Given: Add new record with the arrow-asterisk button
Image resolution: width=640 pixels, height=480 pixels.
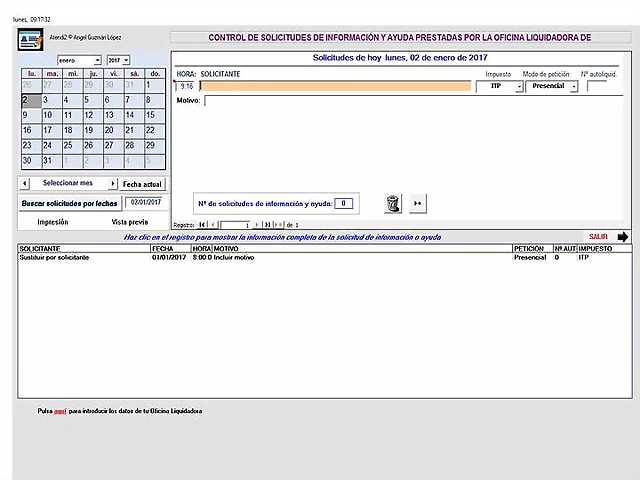Looking at the screenshot, I should pyautogui.click(x=417, y=203).
